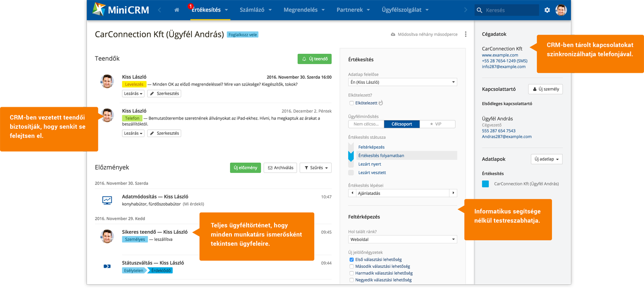Click Kiss László avatar on Telefon task
The width and height of the screenshot is (644, 288).
(107, 115)
